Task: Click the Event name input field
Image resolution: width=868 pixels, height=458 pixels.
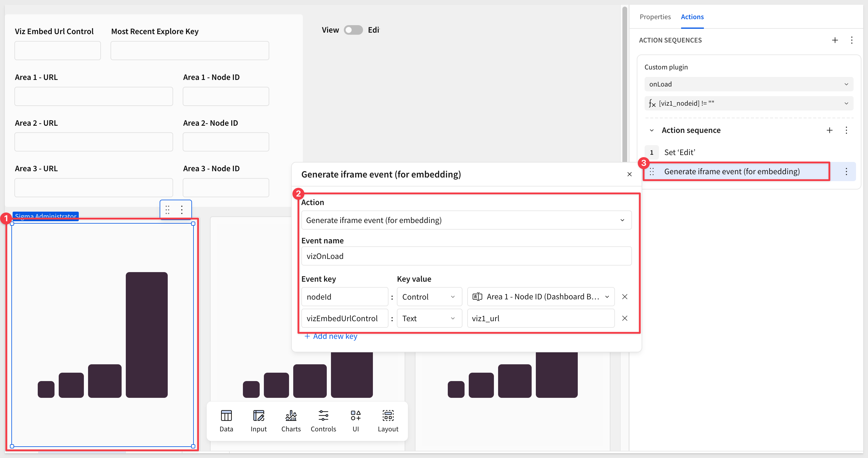Action: 466,256
